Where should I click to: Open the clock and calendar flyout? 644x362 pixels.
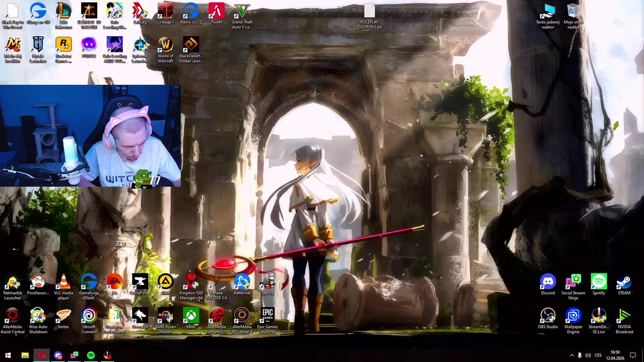[615, 355]
